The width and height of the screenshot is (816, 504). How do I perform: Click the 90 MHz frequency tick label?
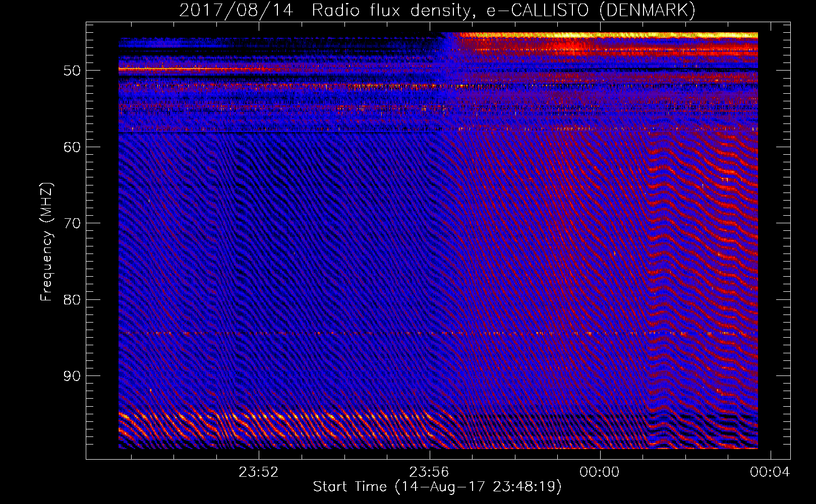click(x=72, y=376)
